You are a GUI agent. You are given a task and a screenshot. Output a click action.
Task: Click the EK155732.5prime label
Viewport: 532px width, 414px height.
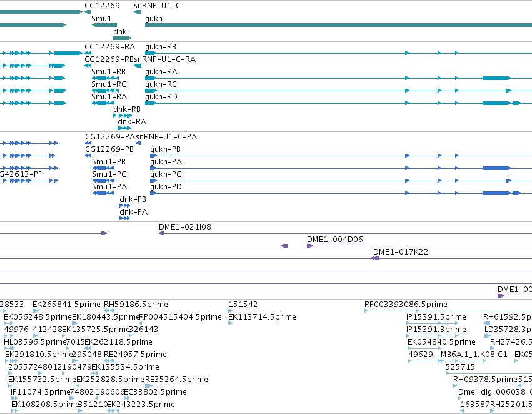42,380
